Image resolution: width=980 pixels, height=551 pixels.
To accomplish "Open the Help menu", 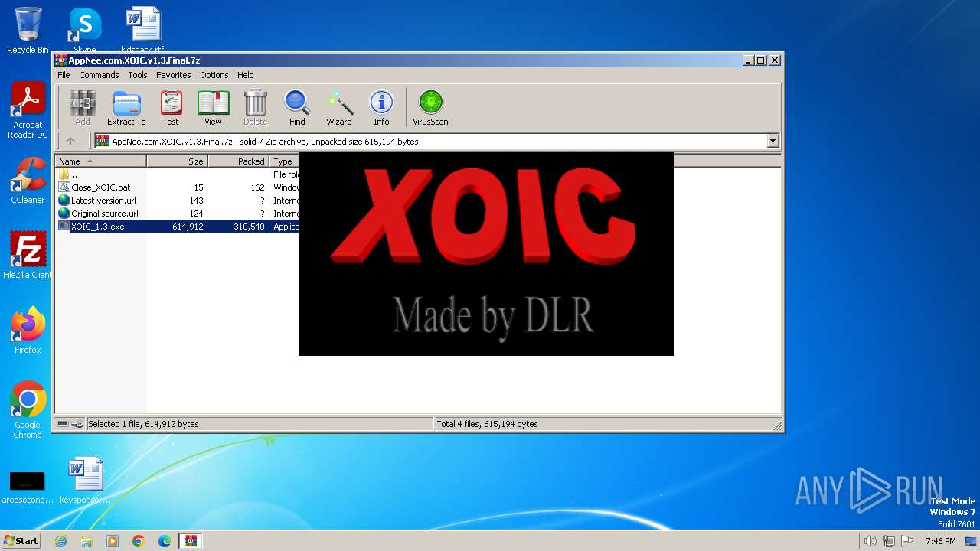I will (245, 75).
